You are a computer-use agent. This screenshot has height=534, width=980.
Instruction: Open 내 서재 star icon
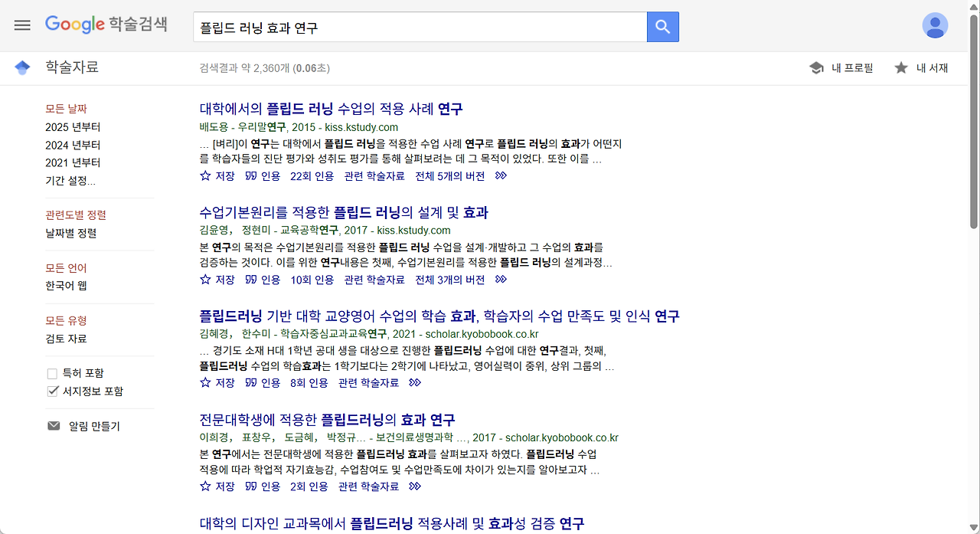click(901, 68)
